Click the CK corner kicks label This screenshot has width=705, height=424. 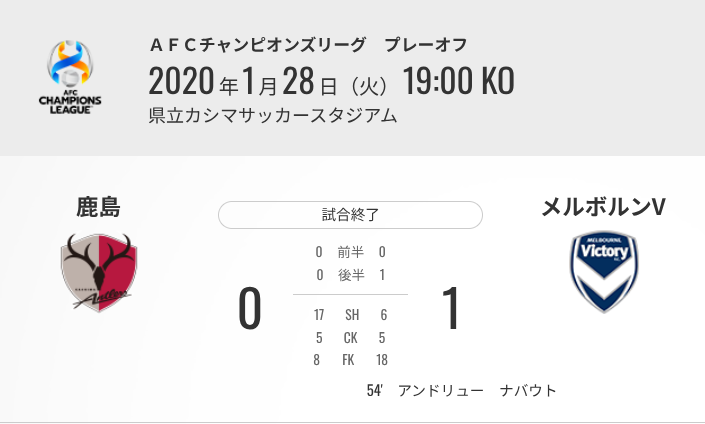click(351, 338)
